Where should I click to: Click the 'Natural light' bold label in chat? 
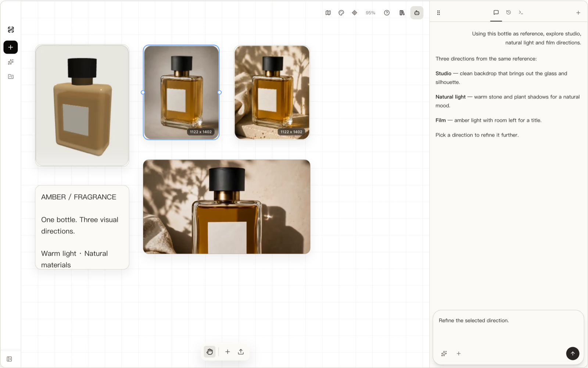click(451, 97)
